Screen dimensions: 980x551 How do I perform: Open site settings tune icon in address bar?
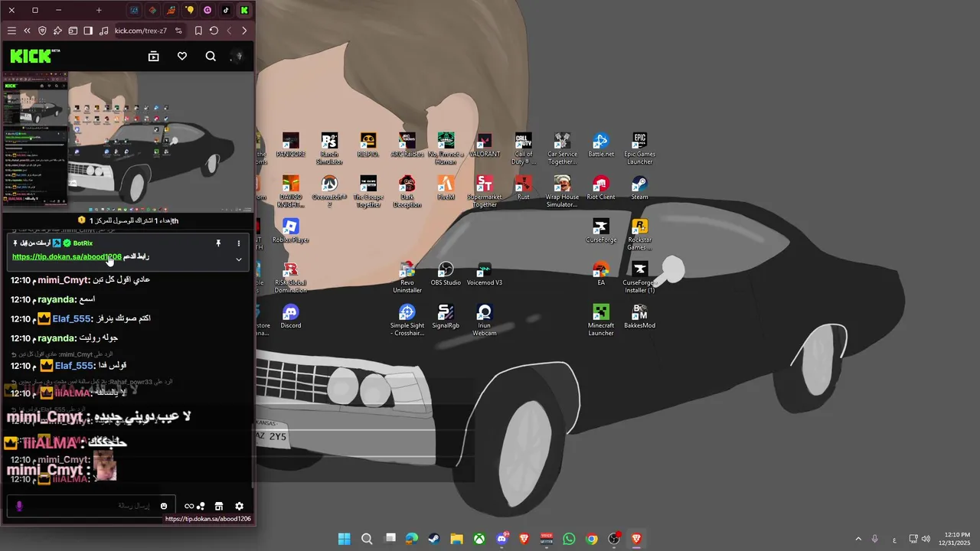pyautogui.click(x=178, y=31)
